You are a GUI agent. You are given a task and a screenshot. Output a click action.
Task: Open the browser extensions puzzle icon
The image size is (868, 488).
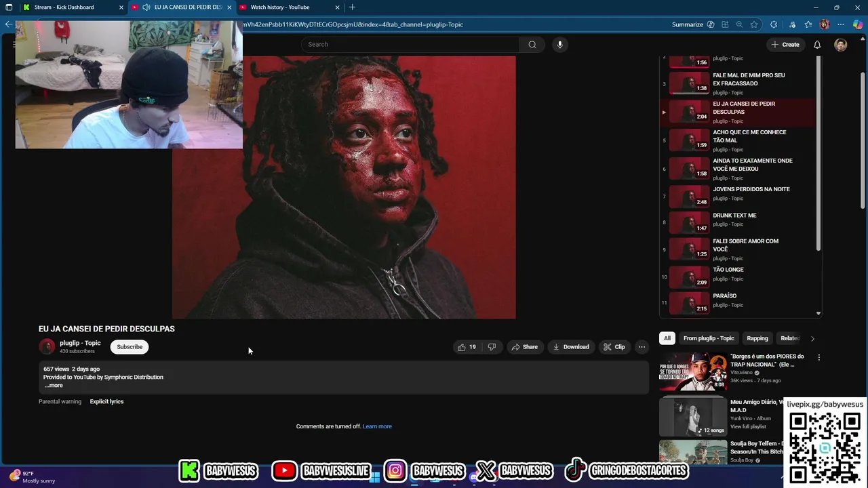click(774, 24)
